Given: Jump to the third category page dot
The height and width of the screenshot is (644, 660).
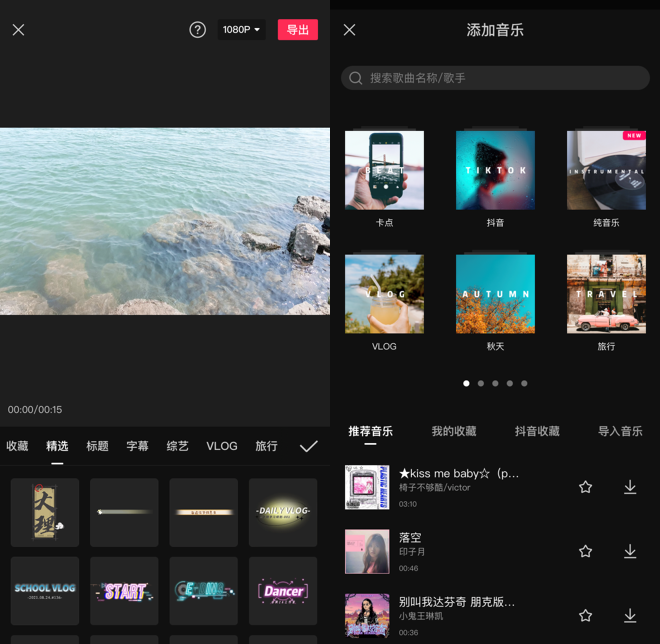Looking at the screenshot, I should point(495,383).
